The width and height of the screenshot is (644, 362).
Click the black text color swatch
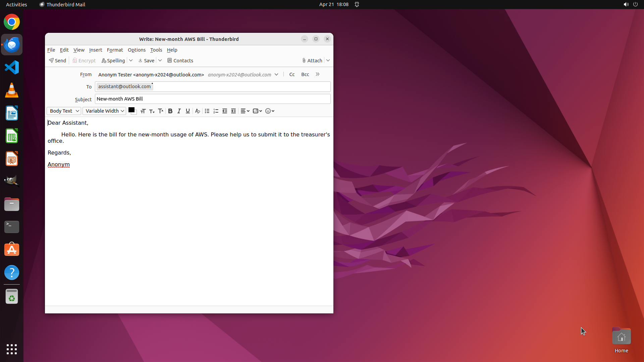[x=131, y=110]
